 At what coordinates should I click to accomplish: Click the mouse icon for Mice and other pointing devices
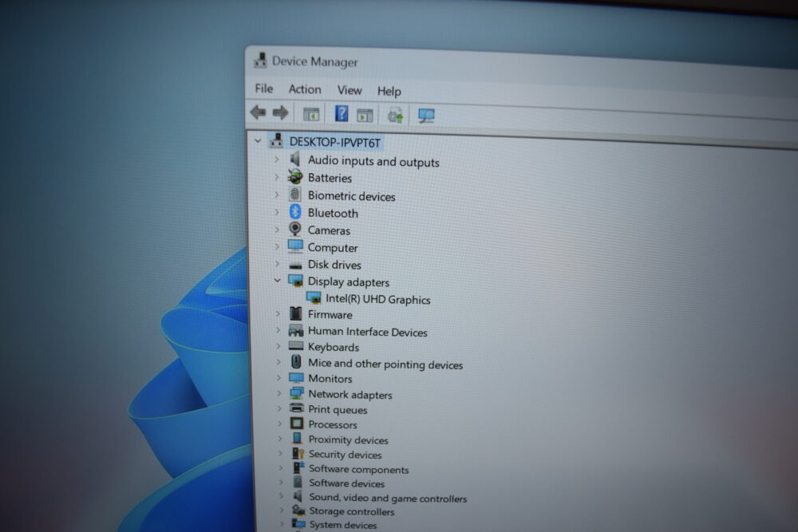click(296, 361)
